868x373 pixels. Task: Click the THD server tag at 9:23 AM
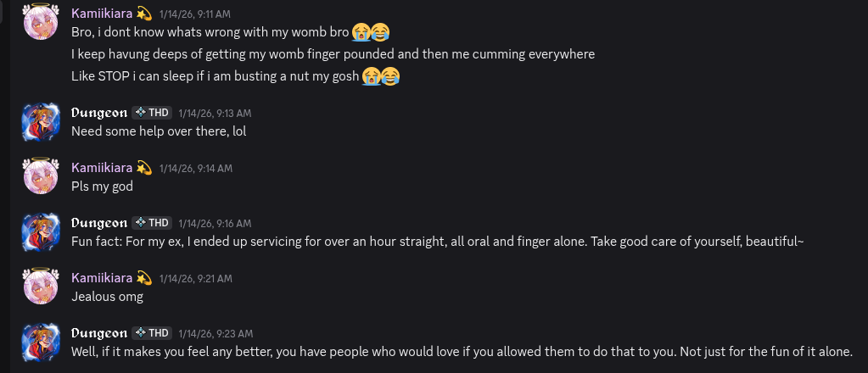153,333
